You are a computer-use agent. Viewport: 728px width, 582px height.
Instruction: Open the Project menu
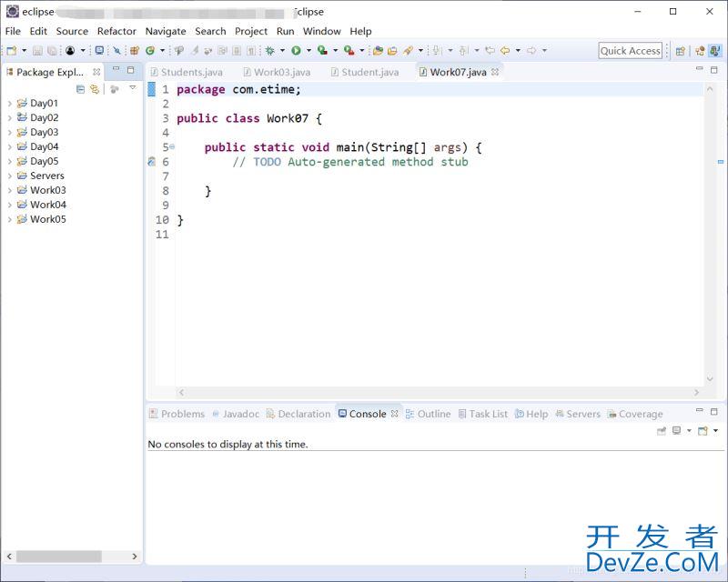pos(251,31)
